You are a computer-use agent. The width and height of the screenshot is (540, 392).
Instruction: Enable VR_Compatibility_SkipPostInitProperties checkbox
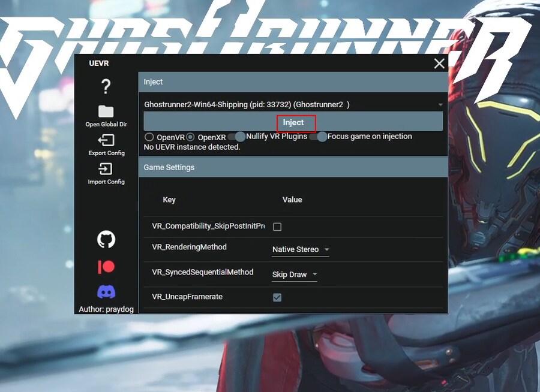(x=277, y=227)
